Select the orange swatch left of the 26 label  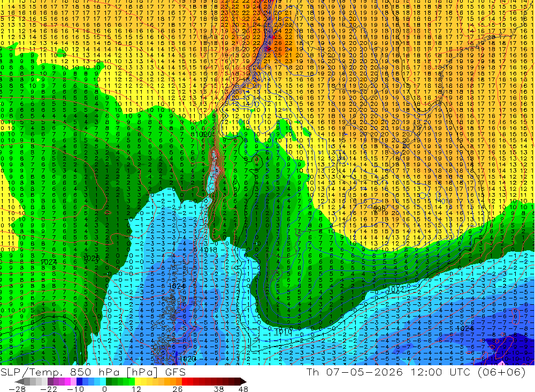[x=179, y=381]
